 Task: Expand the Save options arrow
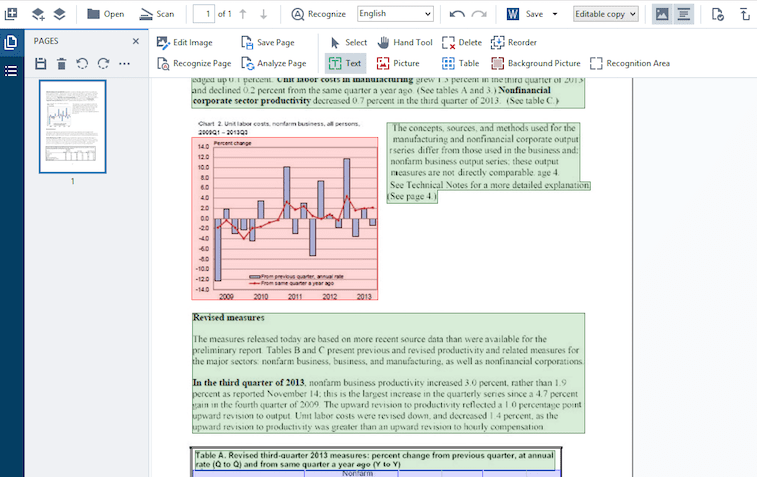tap(555, 14)
